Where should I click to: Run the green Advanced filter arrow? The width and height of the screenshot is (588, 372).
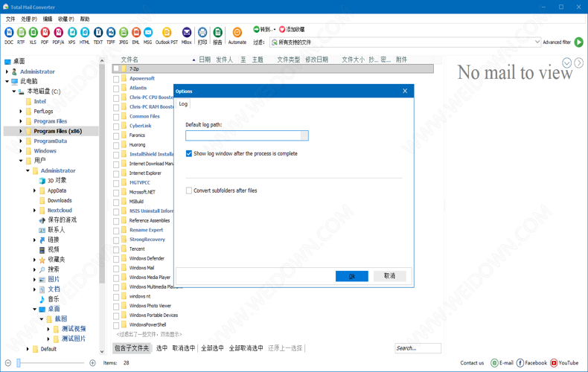click(579, 42)
